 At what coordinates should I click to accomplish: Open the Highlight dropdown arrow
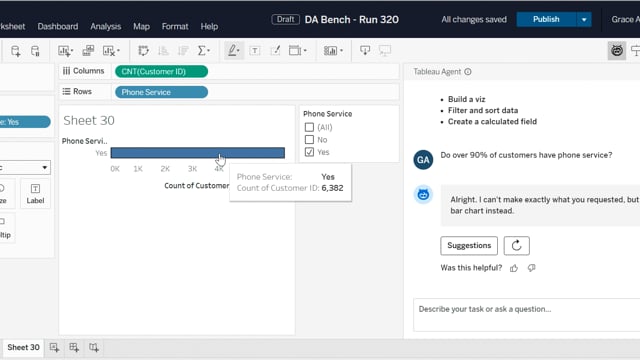(239, 51)
